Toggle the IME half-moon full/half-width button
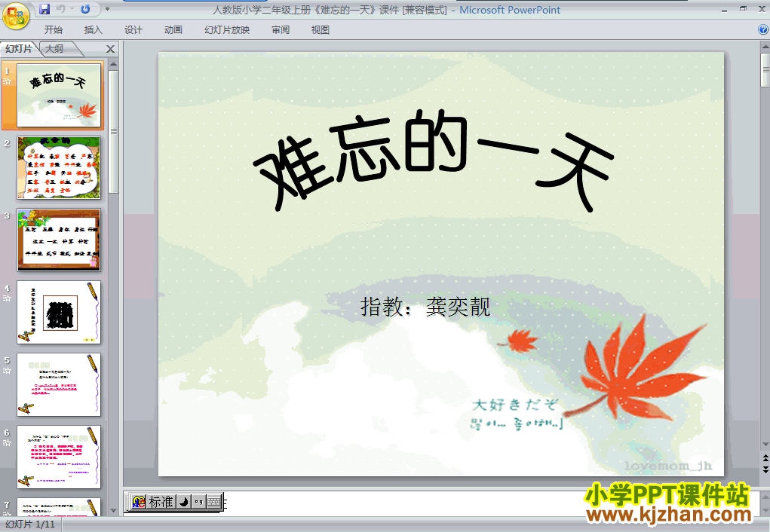Screen dimensions: 770x532 click(183, 502)
